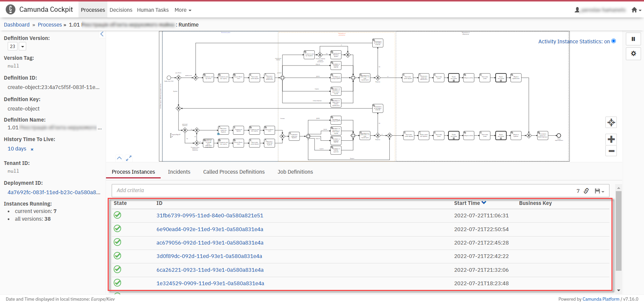Collapse diagram panel with up chevron

[119, 158]
